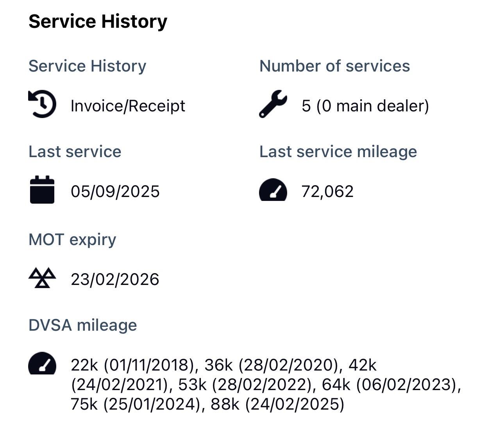Click the DVSA mileage history text
The image size is (504, 437).
pyautogui.click(x=266, y=385)
